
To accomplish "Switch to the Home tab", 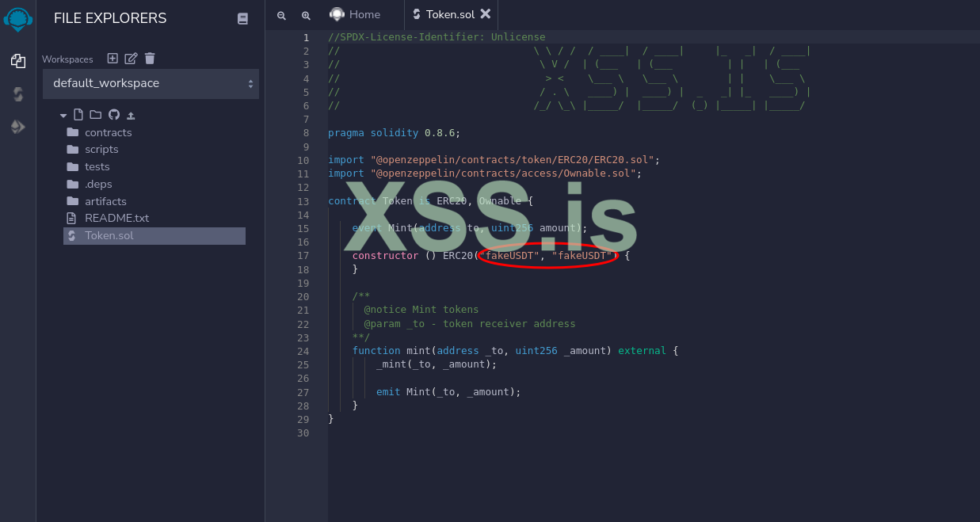I will (356, 14).
